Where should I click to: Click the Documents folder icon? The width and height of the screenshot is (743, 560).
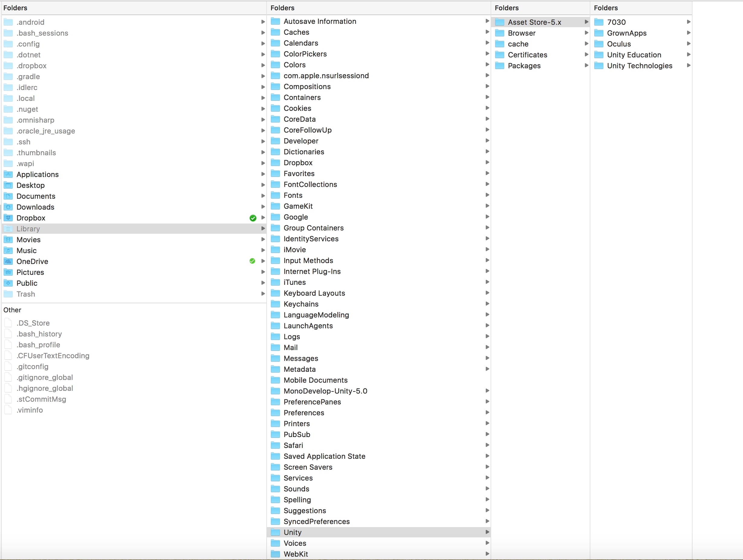pyautogui.click(x=8, y=196)
